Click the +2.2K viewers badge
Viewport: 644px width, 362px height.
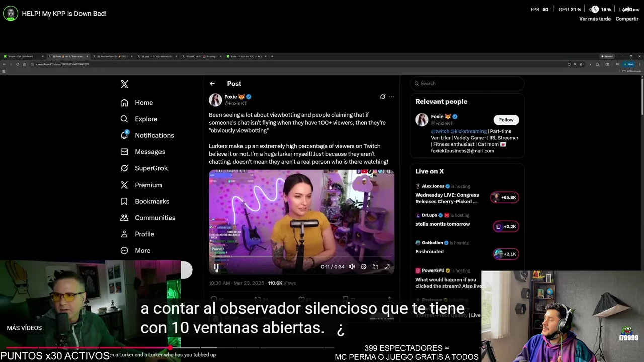click(505, 226)
